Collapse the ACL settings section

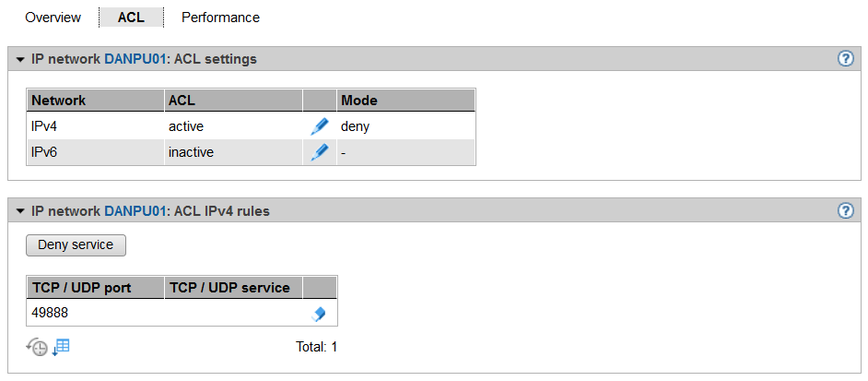pyautogui.click(x=20, y=59)
